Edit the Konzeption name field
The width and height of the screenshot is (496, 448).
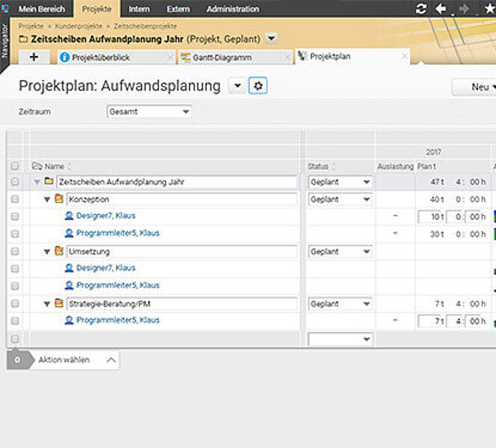coord(182,199)
